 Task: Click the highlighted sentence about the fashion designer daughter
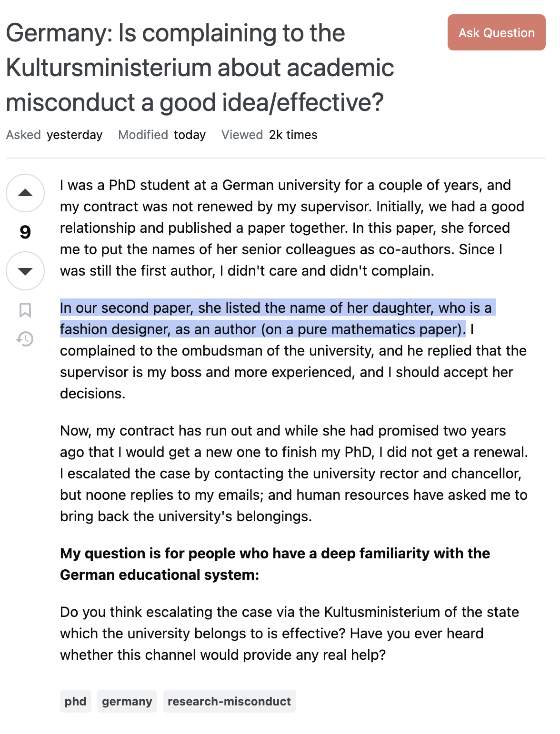(x=277, y=318)
